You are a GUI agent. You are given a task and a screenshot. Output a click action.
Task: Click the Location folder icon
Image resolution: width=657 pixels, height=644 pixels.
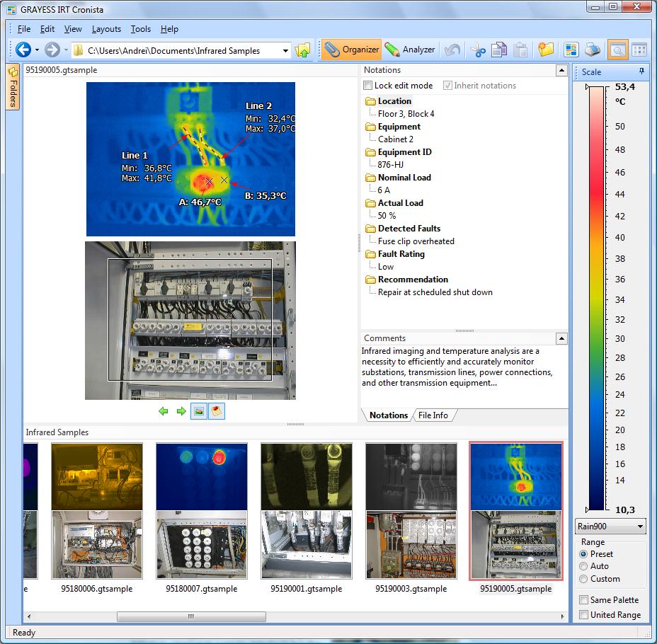pos(370,101)
